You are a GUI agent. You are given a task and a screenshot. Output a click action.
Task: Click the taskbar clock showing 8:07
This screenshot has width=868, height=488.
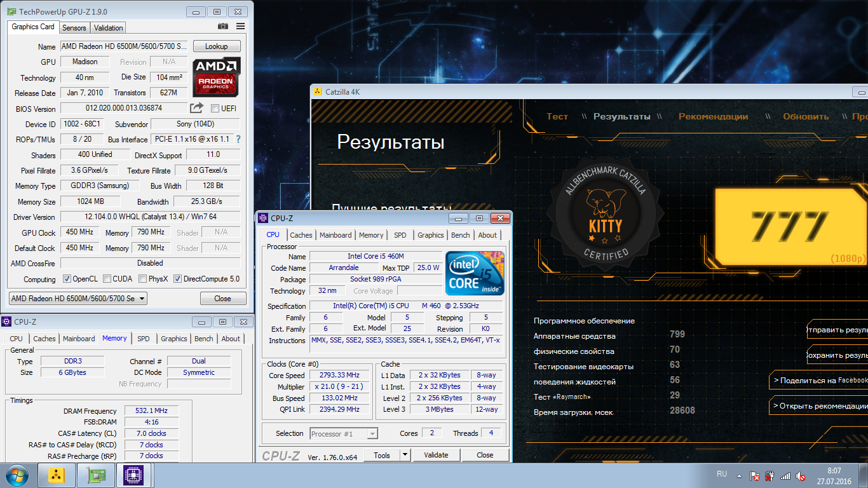pos(834,476)
